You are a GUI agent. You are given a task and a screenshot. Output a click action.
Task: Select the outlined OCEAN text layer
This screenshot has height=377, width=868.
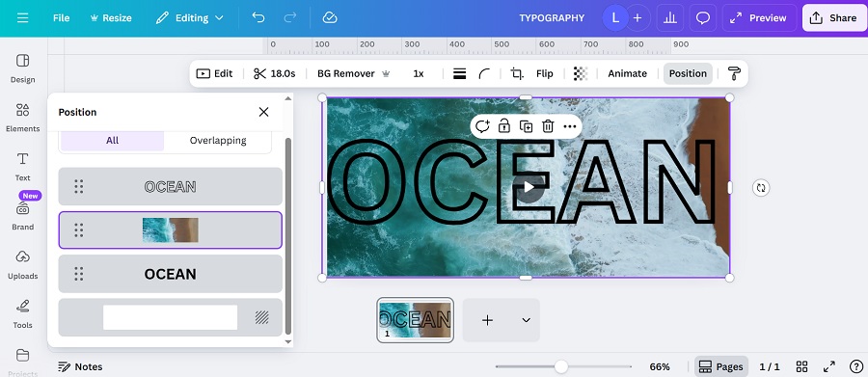[171, 186]
